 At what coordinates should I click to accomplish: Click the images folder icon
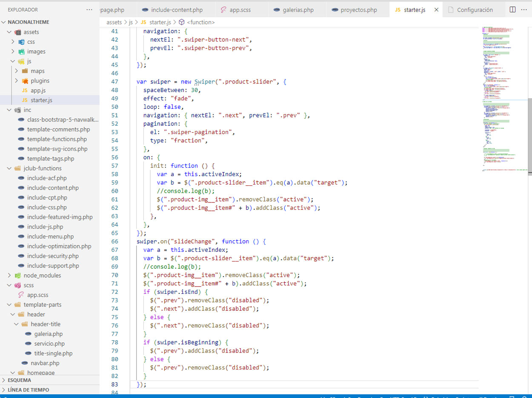pos(21,51)
